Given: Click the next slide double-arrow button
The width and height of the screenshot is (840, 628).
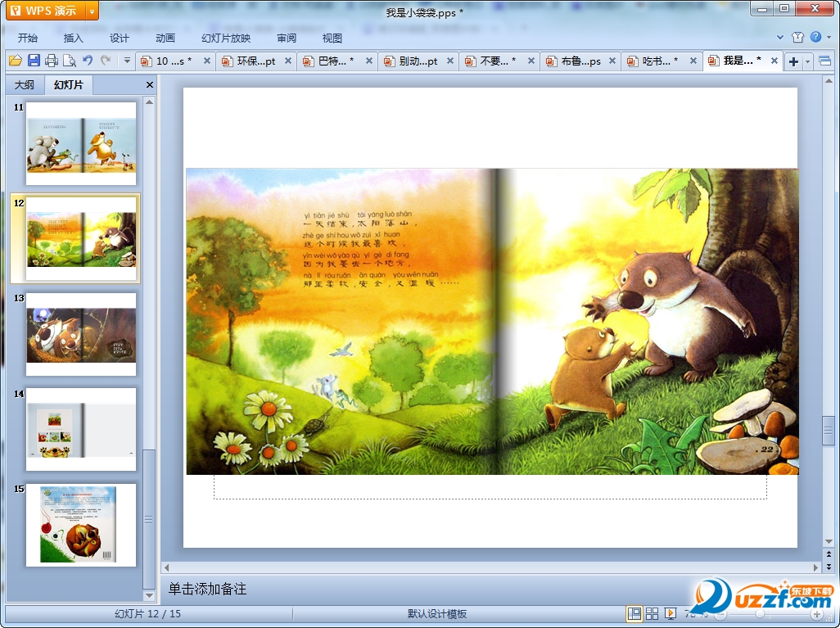Looking at the screenshot, I should pos(829,566).
